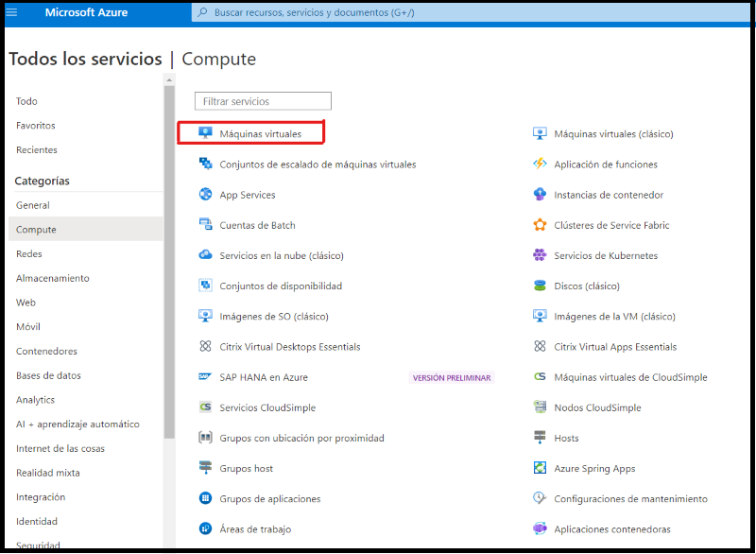This screenshot has width=756, height=554.
Task: Click the Instancias de contenedor icon
Action: (x=540, y=194)
